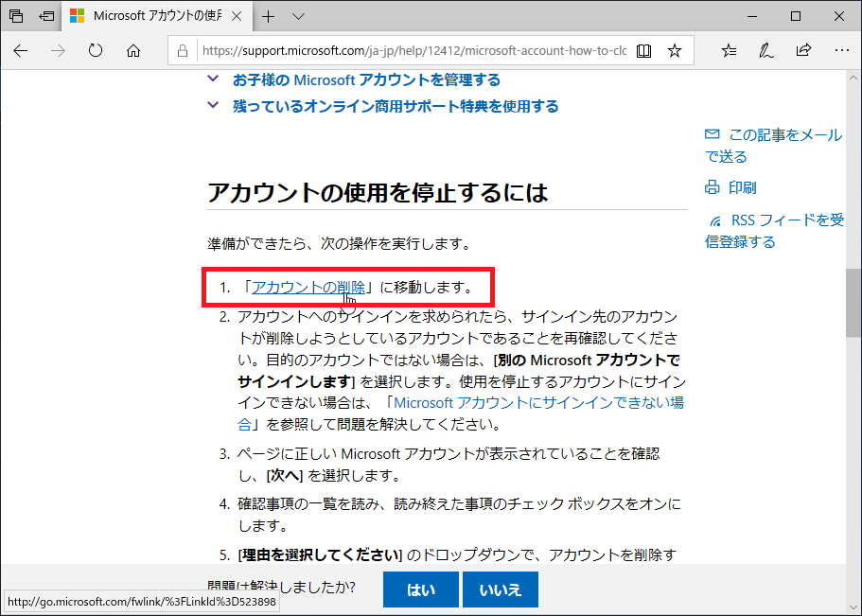Go to the home page
862x616 pixels.
133,51
